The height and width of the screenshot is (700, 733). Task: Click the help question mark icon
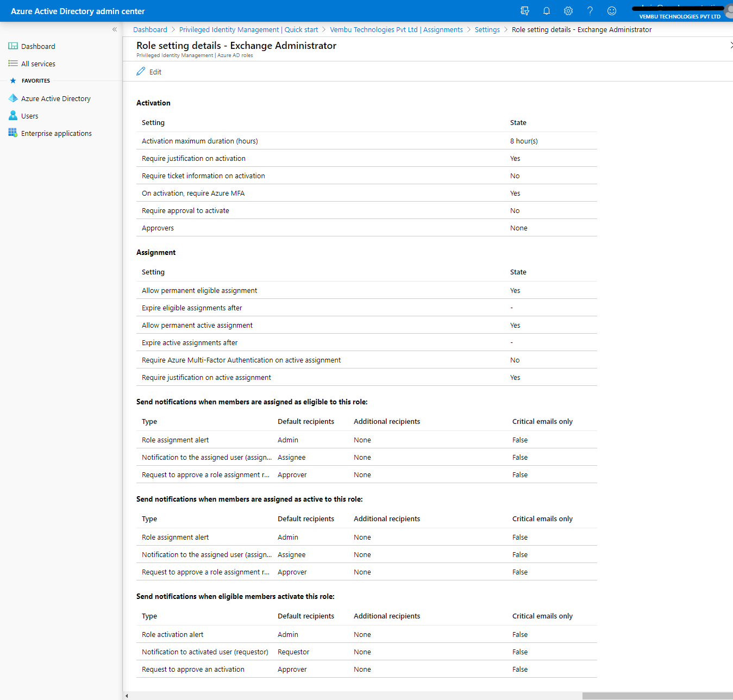590,11
